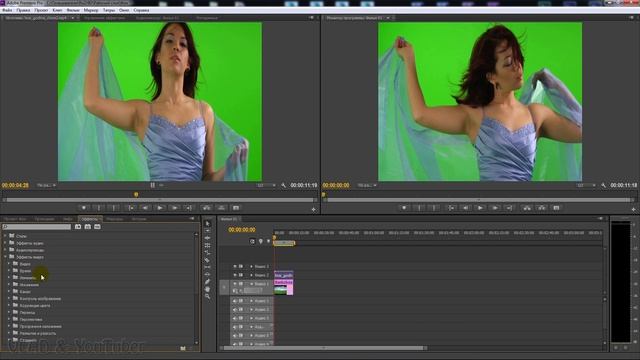The image size is (640, 360).
Task: Mute Аудио 1 track speaker toggle
Action: pos(235,301)
